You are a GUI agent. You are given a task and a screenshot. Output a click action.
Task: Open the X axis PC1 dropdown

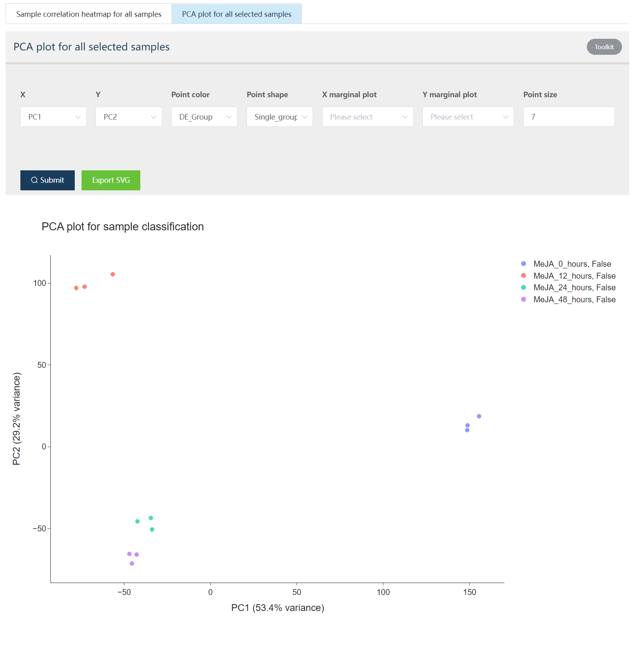click(x=54, y=117)
